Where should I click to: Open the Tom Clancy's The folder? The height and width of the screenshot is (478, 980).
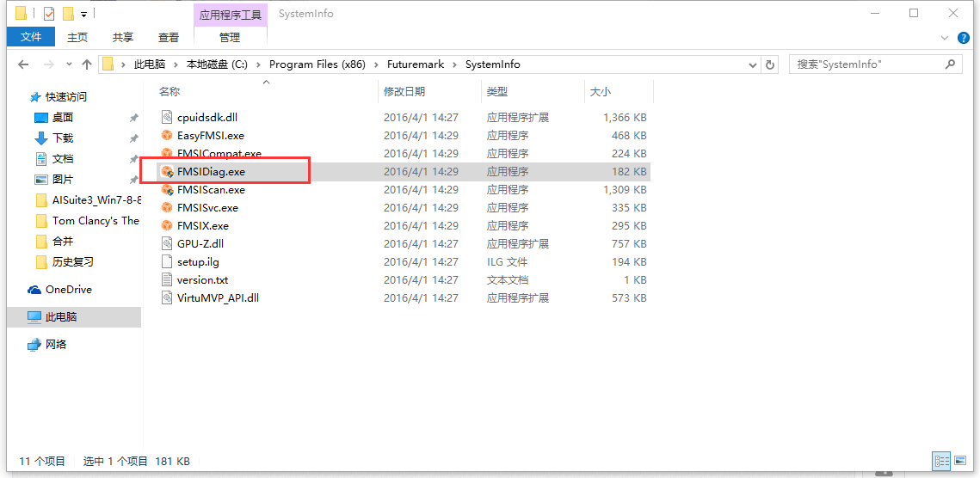click(88, 221)
